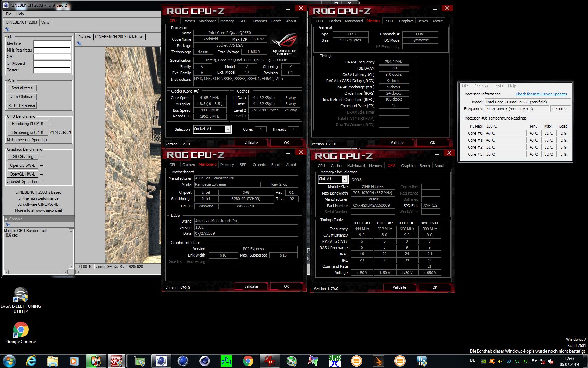Run Rendering (1 CPU) benchmark
The width and height of the screenshot is (588, 368).
[27, 124]
